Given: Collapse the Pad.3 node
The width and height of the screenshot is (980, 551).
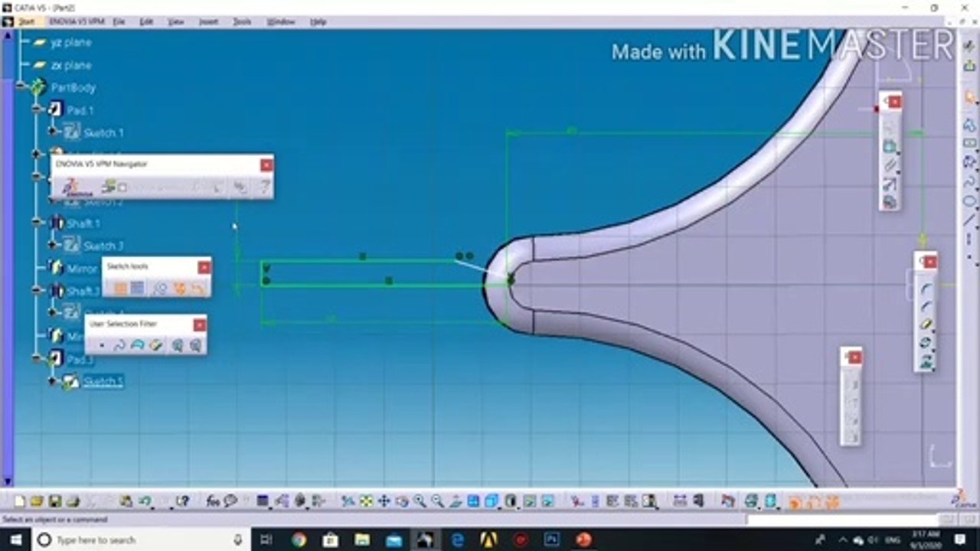Looking at the screenshot, I should tap(38, 357).
